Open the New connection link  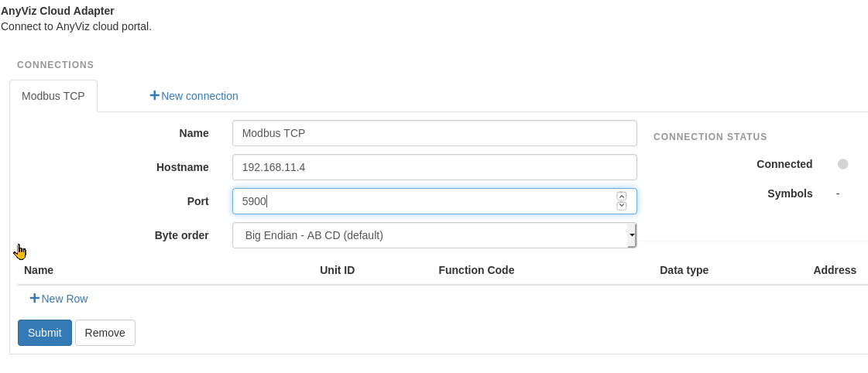click(194, 96)
